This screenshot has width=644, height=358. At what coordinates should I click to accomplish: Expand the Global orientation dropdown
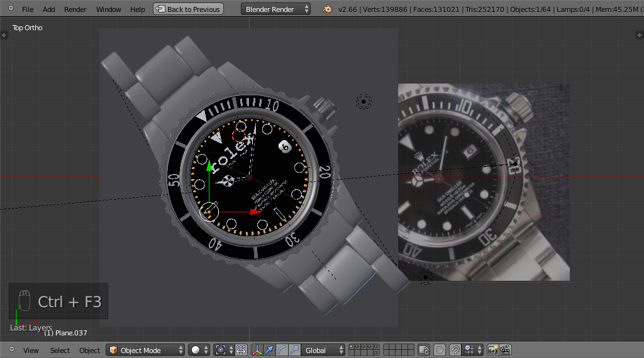pos(325,350)
